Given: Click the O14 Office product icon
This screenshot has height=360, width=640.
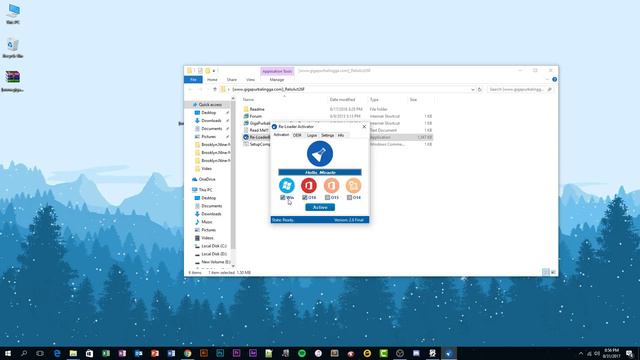Looking at the screenshot, I should point(353,185).
